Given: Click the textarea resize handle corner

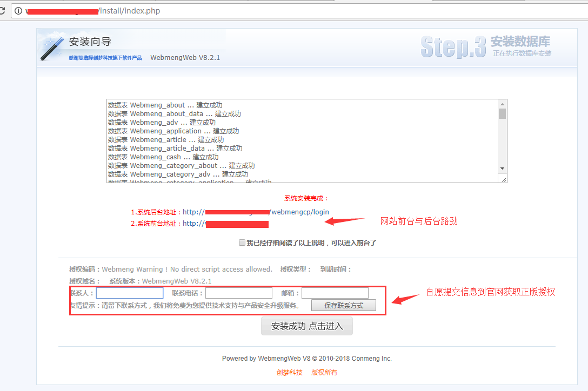Looking at the screenshot, I should pos(504,179).
